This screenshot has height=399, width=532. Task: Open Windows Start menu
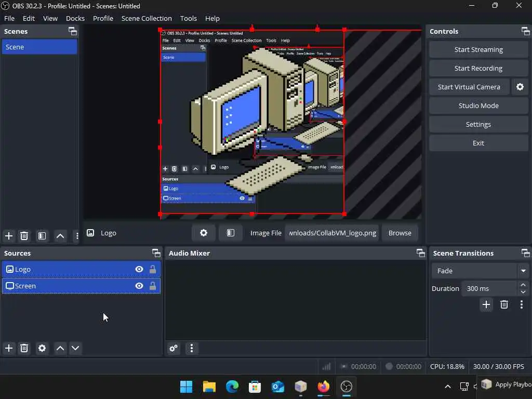[186, 387]
